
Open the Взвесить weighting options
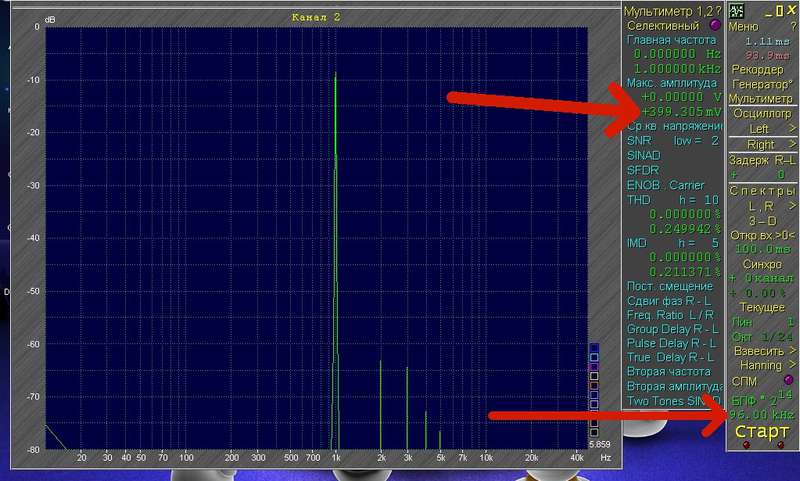tap(792, 351)
